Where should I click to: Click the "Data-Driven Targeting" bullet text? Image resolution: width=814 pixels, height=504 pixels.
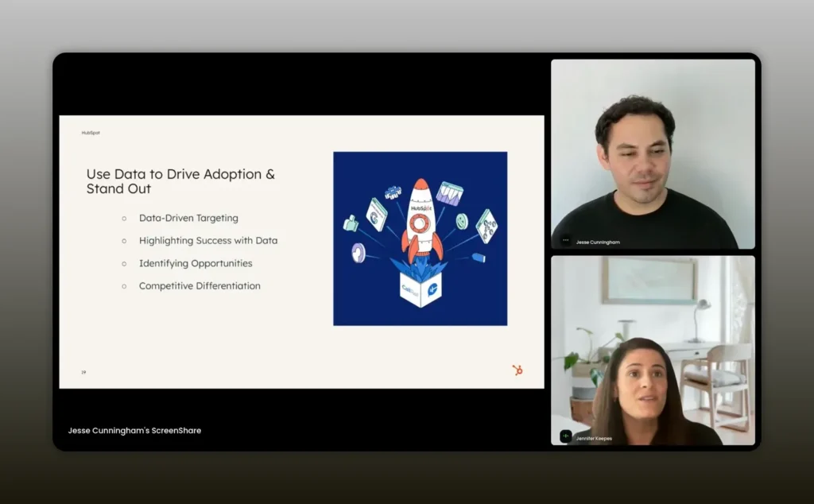coord(188,218)
